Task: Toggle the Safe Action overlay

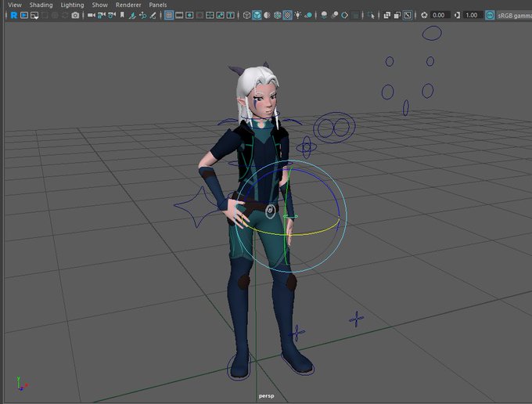Action: pos(220,16)
